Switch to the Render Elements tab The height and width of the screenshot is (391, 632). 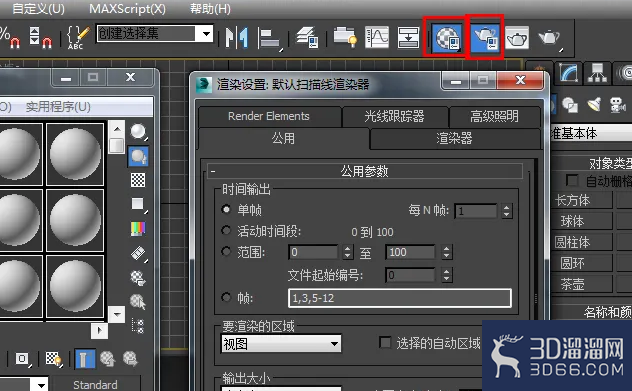point(269,116)
